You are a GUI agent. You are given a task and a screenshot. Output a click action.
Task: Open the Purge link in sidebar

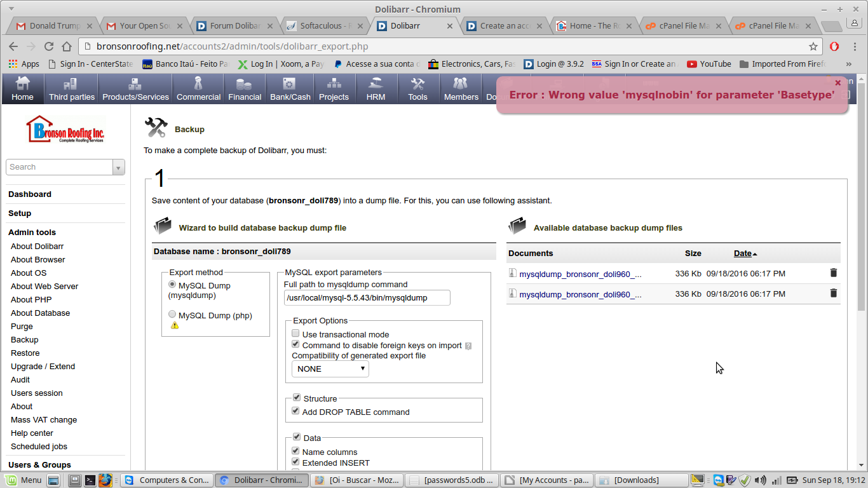(22, 327)
